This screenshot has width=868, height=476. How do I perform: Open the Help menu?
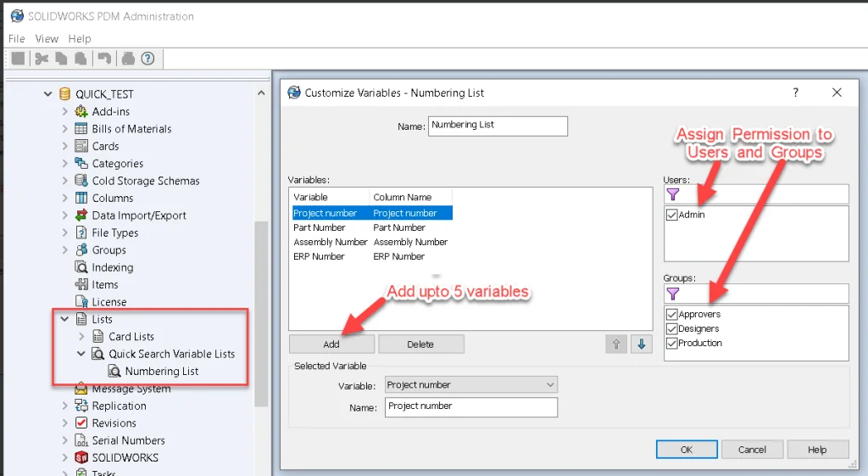(80, 39)
